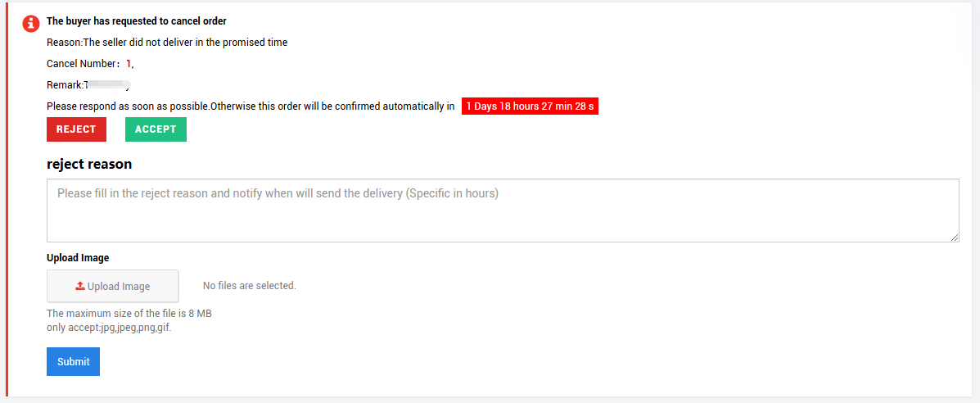Click the 'No files are selected.' text

coord(250,286)
